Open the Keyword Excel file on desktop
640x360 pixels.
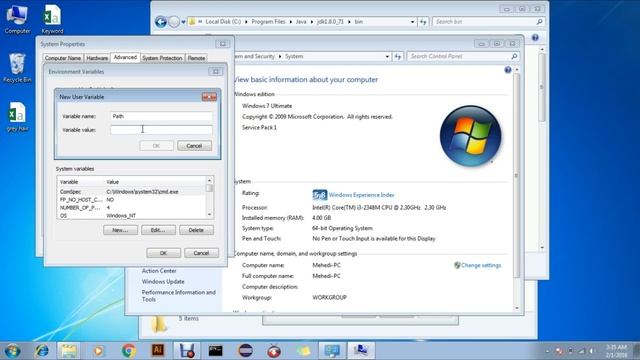tap(52, 19)
